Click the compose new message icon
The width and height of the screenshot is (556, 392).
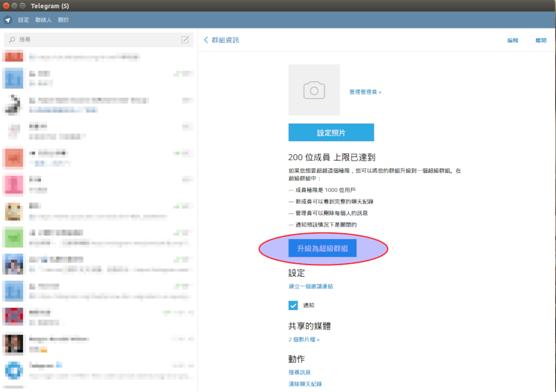pos(185,40)
